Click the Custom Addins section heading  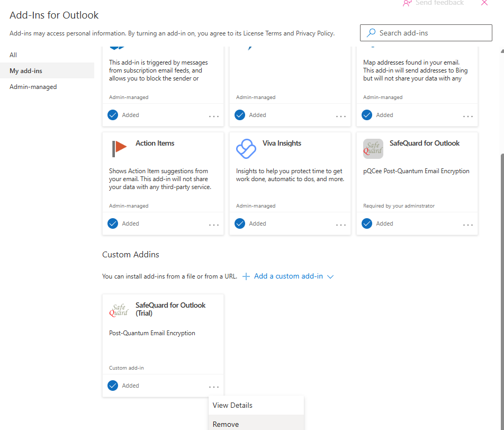[130, 254]
